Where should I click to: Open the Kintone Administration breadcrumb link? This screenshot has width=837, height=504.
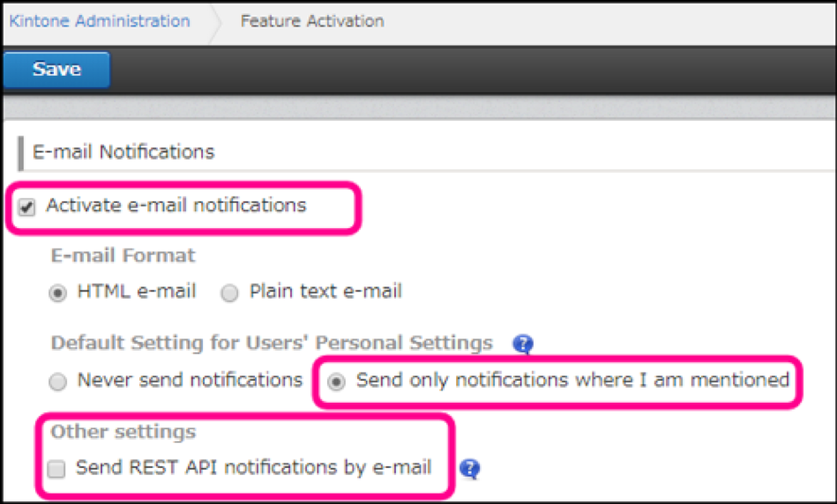tap(100, 21)
